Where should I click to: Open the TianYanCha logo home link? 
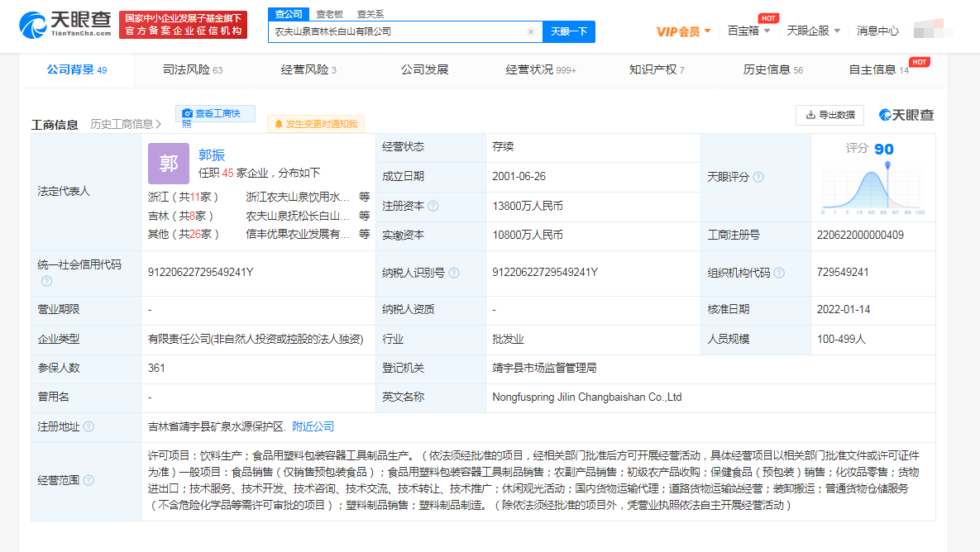tap(65, 24)
